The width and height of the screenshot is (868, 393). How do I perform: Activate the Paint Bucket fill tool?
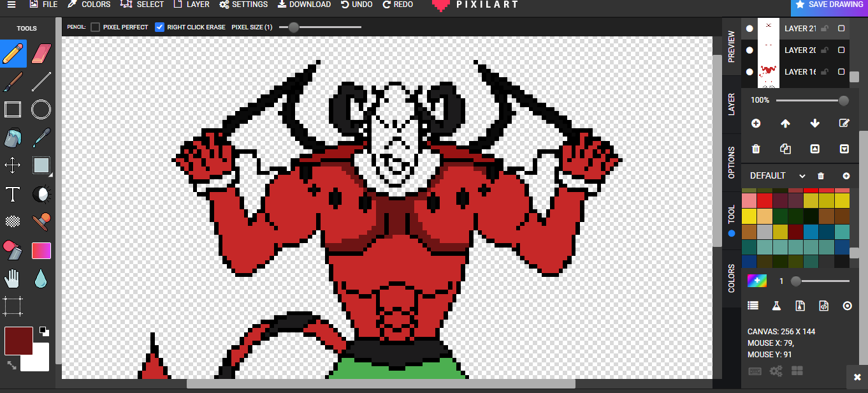coord(13,138)
